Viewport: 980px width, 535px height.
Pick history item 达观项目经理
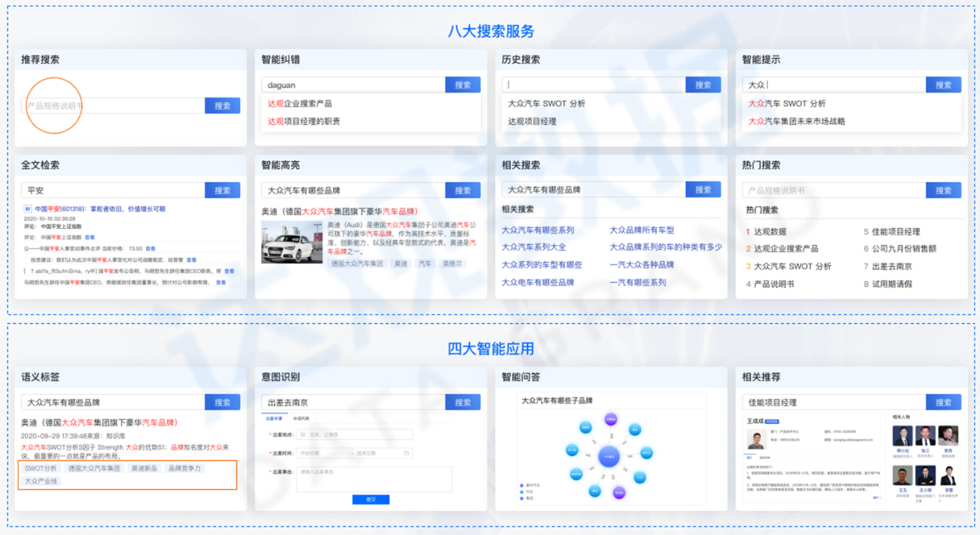(532, 121)
